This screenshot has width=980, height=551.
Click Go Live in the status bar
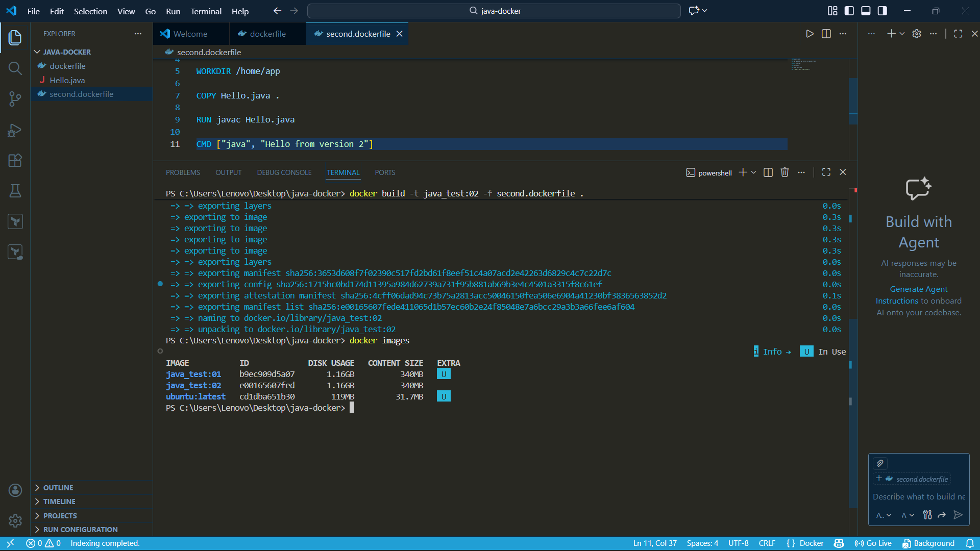coord(873,543)
